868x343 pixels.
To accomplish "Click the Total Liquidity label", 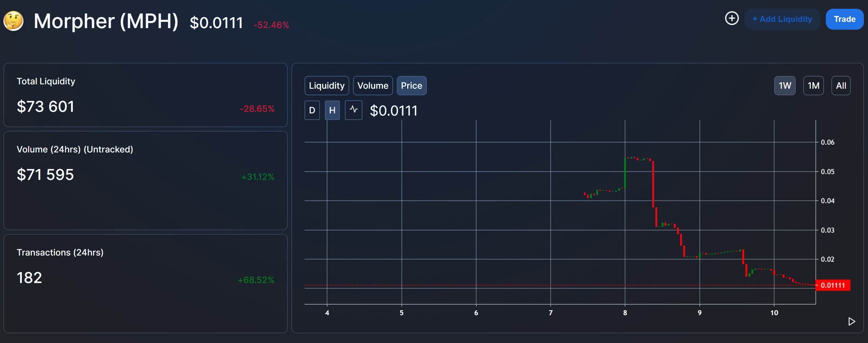I will point(46,81).
